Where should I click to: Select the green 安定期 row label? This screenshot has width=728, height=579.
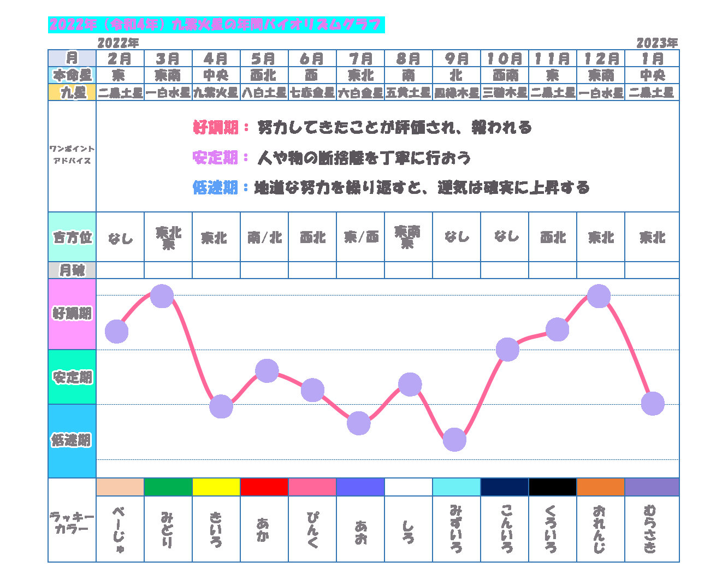click(72, 377)
